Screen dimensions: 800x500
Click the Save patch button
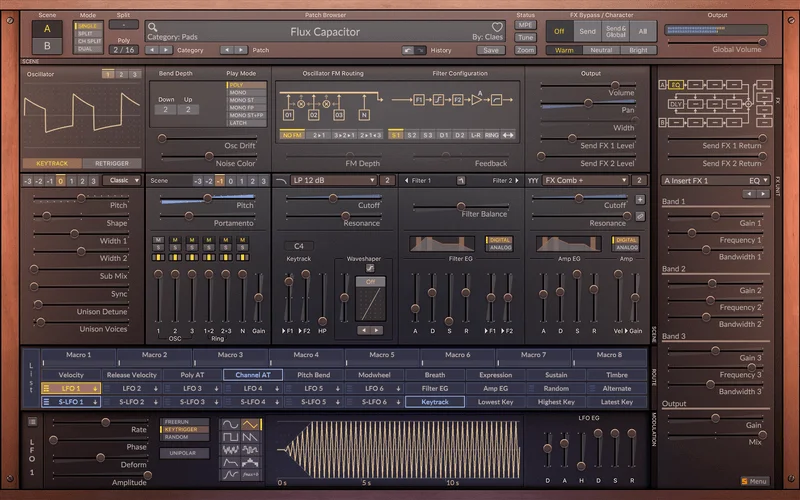pyautogui.click(x=491, y=50)
